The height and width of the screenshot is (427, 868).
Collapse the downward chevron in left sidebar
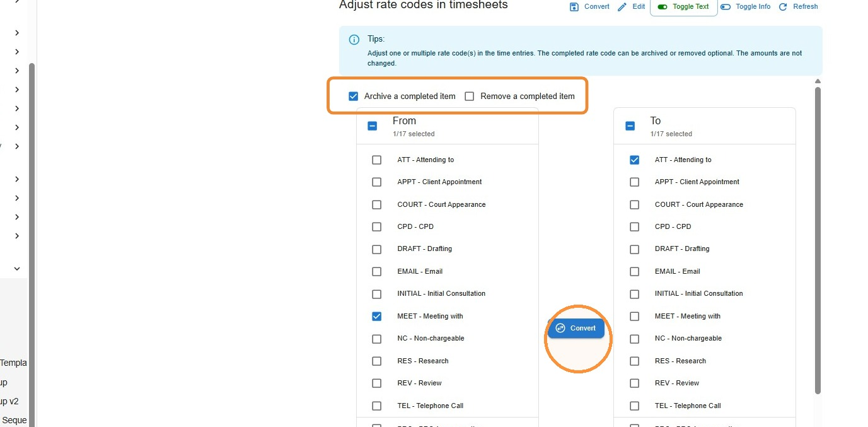[17, 269]
